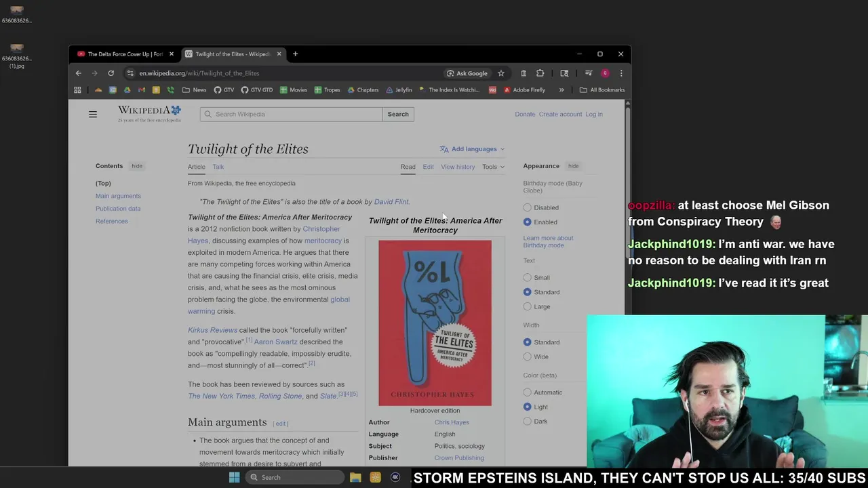Open the All Bookmarks folder
This screenshot has width=868, height=488.
click(602, 89)
